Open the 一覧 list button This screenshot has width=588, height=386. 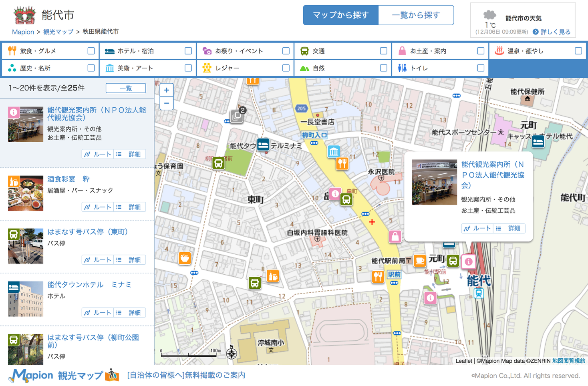pos(126,88)
